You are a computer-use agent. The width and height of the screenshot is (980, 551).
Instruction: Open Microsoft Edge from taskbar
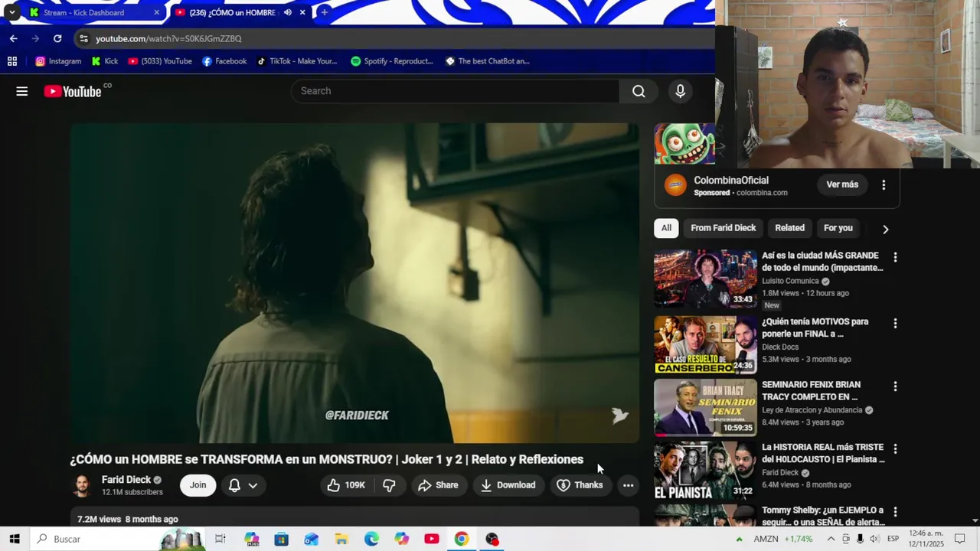click(371, 539)
